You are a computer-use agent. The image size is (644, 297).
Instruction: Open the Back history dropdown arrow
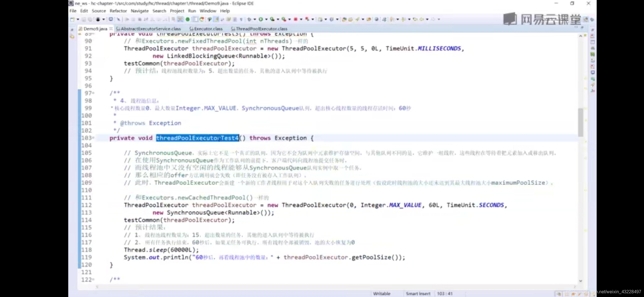coord(427,19)
